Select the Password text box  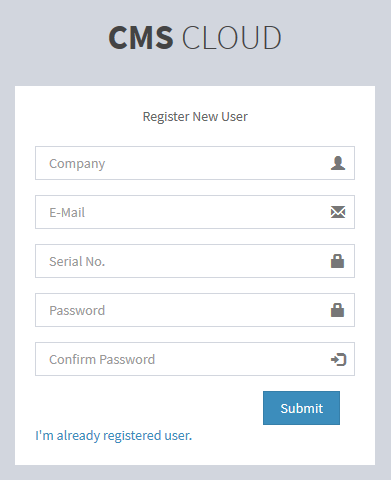click(195, 310)
